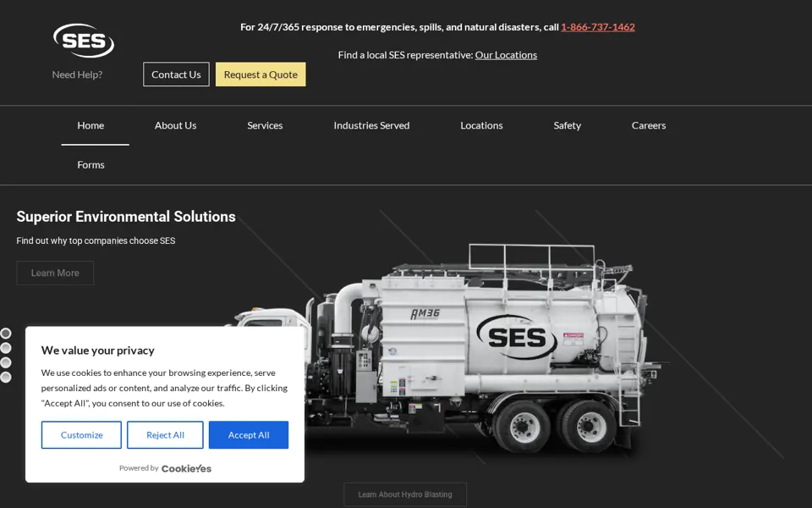Open Industries Served menu item
This screenshot has height=508, width=812.
click(x=371, y=125)
